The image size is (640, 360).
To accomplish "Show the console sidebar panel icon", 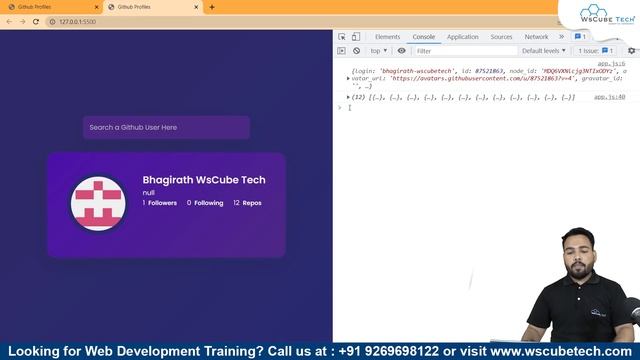I will [342, 51].
